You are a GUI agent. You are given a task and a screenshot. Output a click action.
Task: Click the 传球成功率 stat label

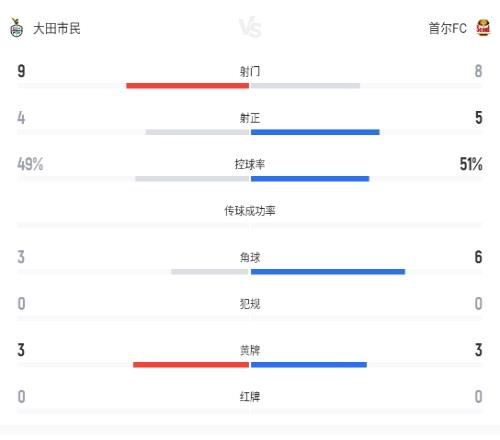pos(250,211)
